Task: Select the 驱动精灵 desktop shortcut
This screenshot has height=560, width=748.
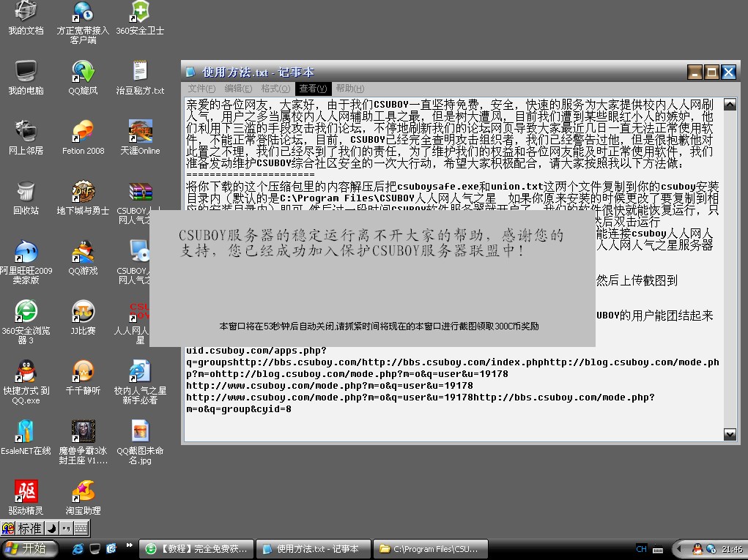Action: click(x=26, y=498)
